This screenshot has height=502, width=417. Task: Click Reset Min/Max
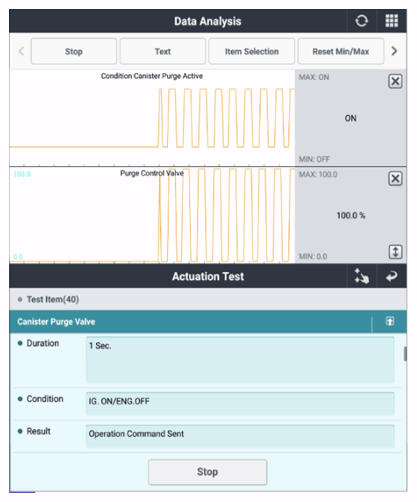click(x=341, y=51)
